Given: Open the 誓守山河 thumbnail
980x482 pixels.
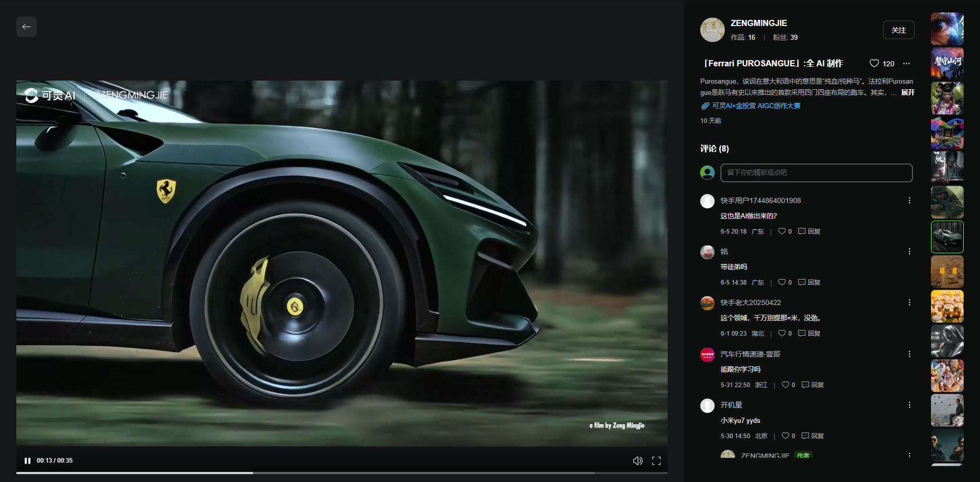Looking at the screenshot, I should click(947, 64).
